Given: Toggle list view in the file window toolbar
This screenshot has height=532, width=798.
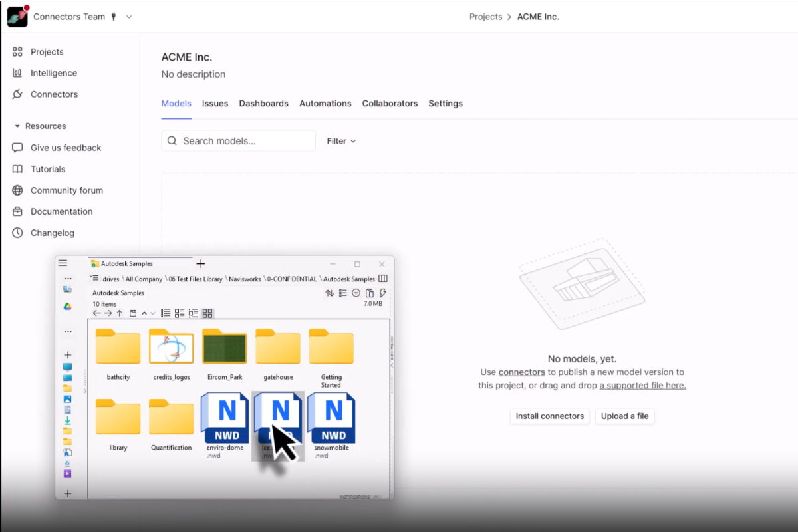Looking at the screenshot, I should click(x=165, y=313).
